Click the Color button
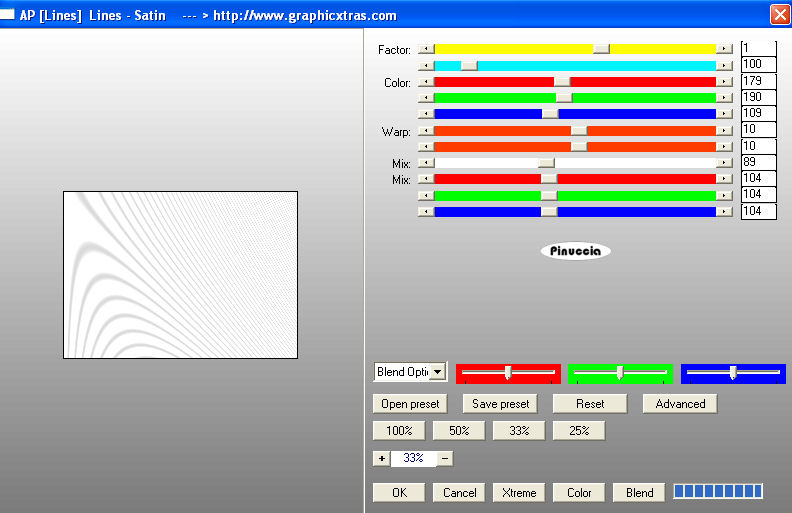This screenshot has height=513, width=792. coord(579,493)
